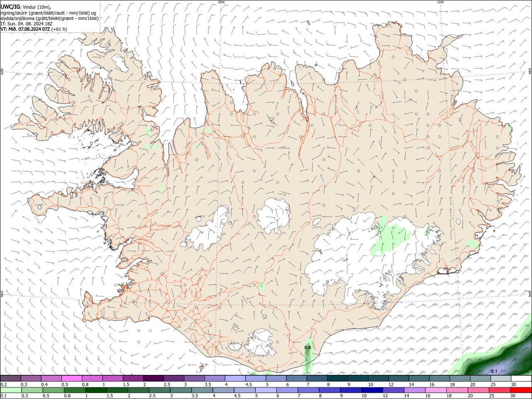532x399 pixels.
Task: Pick the darkest purple swatch at 2
Action: pyautogui.click(x=153, y=378)
